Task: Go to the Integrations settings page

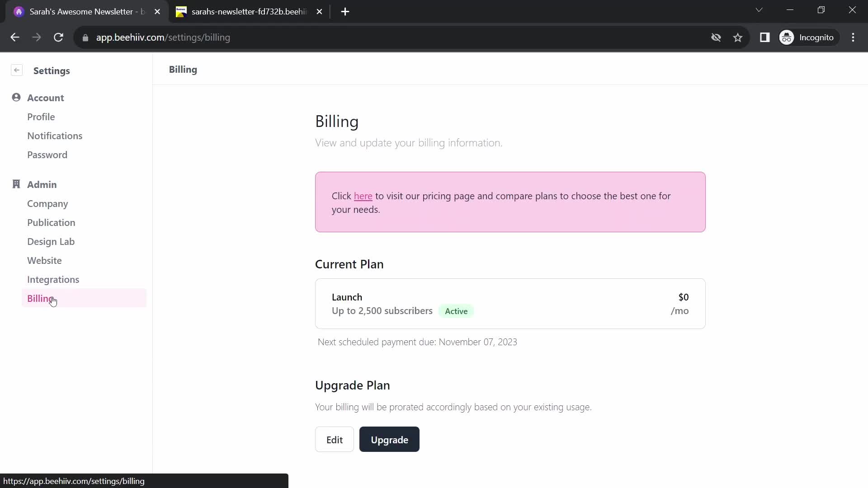Action: point(53,279)
